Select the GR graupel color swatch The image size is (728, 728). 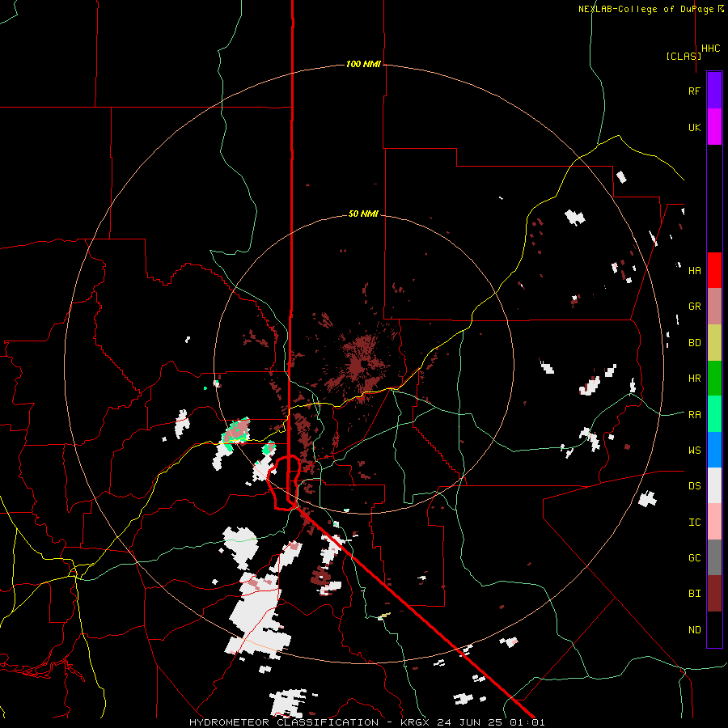(714, 307)
